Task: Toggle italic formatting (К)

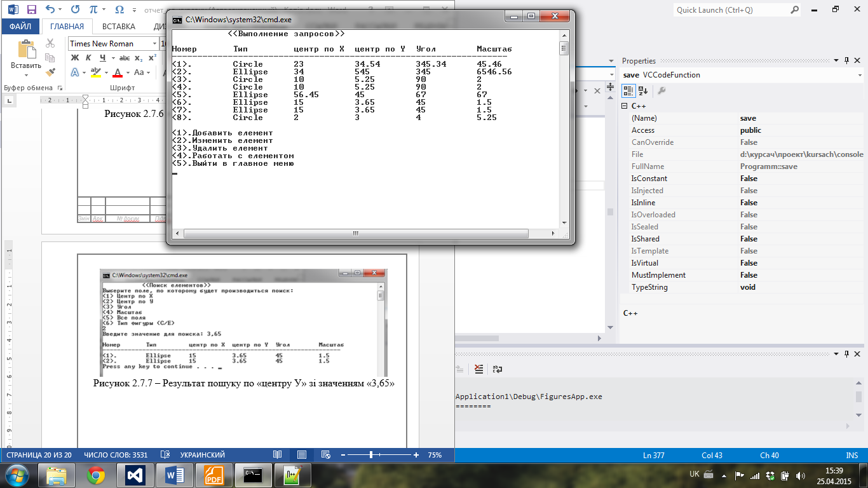Action: (x=88, y=58)
